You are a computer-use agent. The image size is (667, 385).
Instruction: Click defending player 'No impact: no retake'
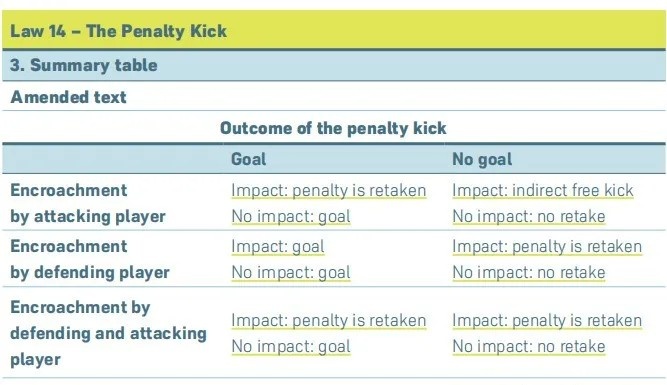[529, 273]
